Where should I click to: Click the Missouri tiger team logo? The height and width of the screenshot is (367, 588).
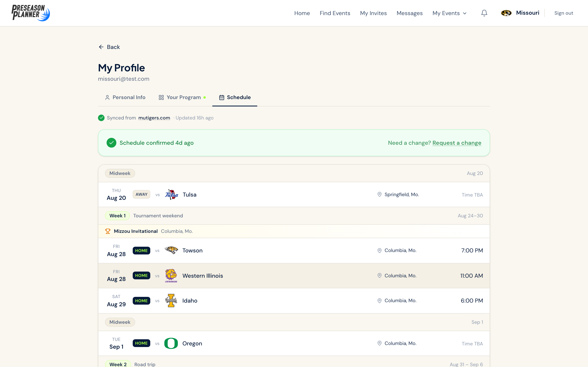(506, 13)
